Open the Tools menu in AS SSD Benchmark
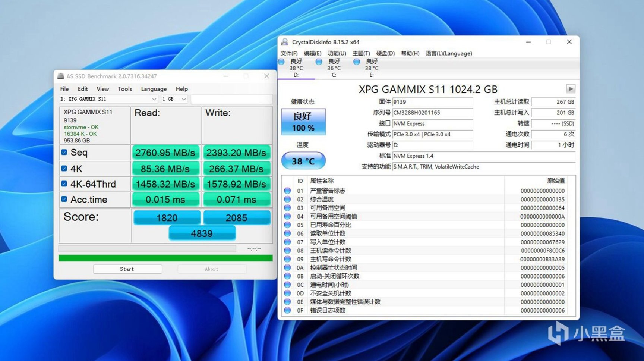This screenshot has height=361, width=644. 125,89
